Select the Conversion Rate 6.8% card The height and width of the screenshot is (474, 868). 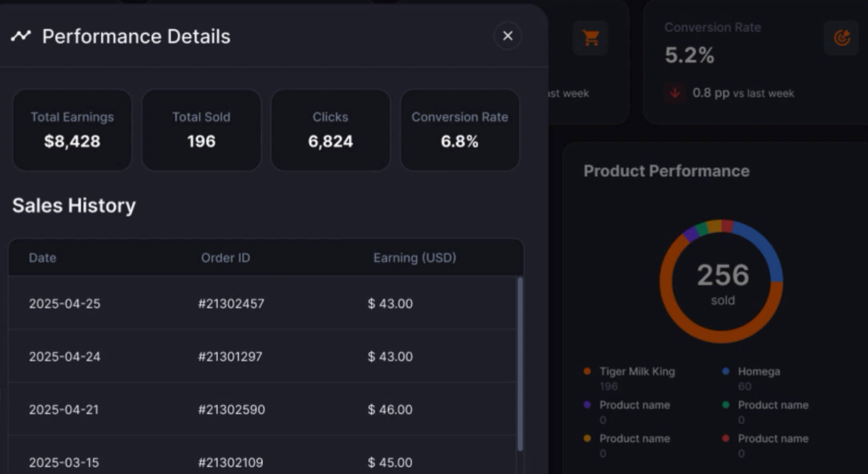(x=459, y=130)
